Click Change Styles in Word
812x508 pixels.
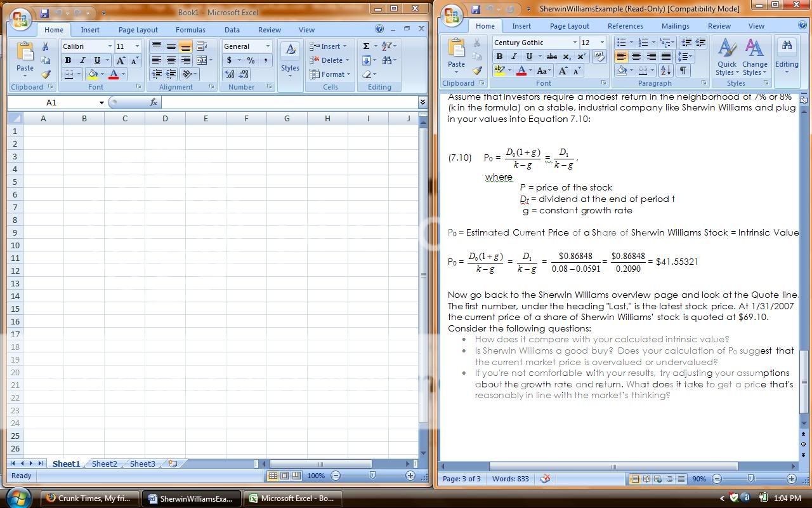pos(755,57)
